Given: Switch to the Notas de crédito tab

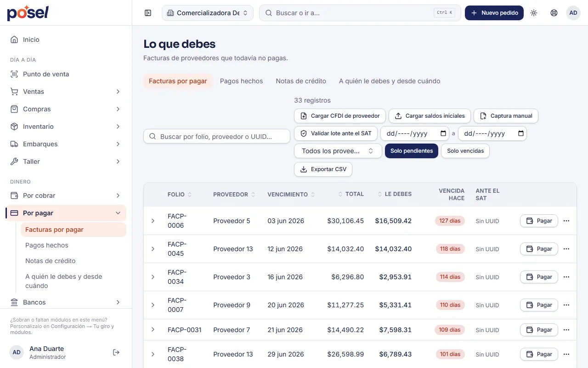Looking at the screenshot, I should point(301,81).
